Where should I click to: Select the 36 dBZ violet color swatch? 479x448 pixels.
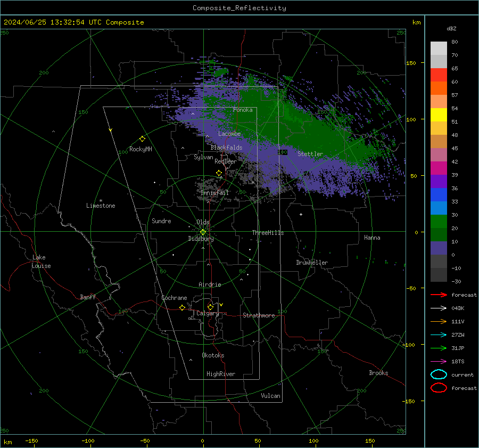[439, 181]
